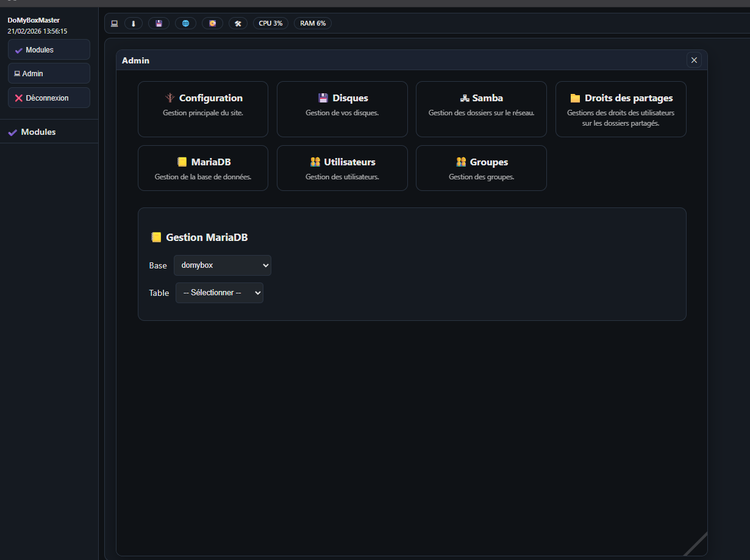Click the thermometer icon in top toolbar
750x560 pixels.
[134, 23]
